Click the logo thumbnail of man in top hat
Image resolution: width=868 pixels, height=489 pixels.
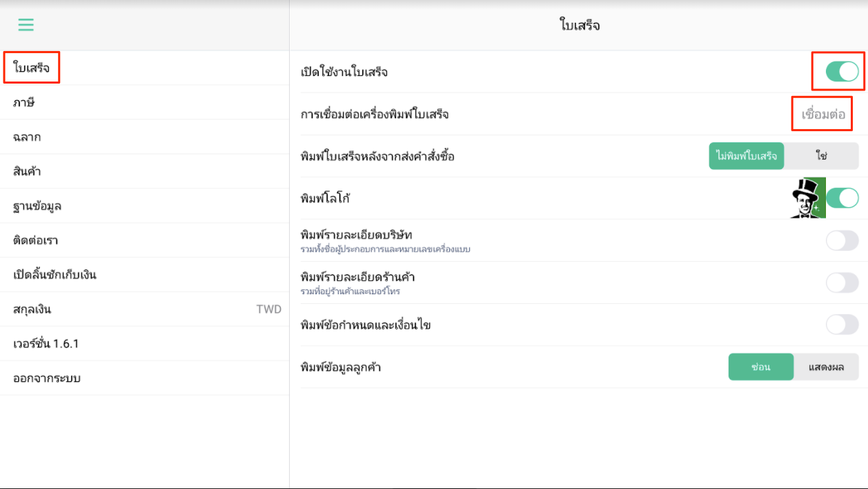[808, 198]
